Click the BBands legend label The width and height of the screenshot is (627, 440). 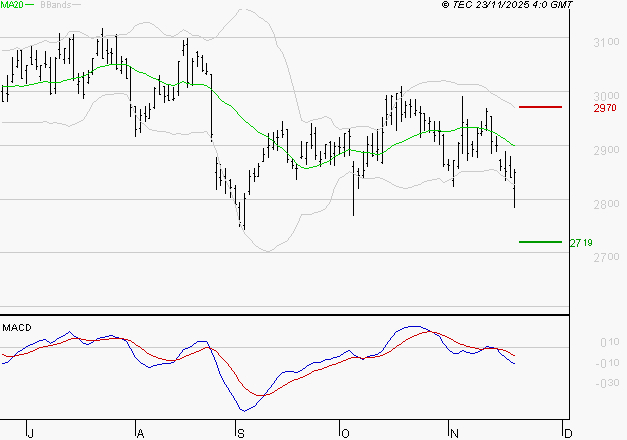[x=56, y=5]
